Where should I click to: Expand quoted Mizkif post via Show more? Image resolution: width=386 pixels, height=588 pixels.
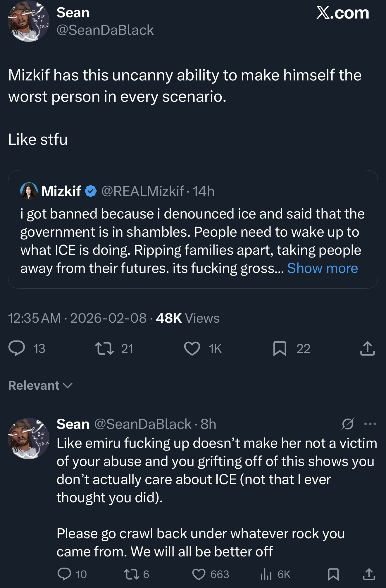(x=322, y=268)
